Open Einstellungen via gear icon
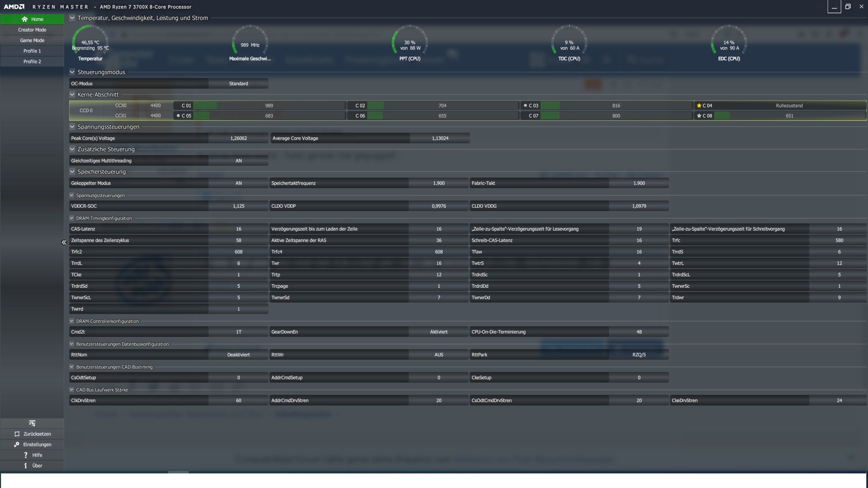This screenshot has height=488, width=868. click(16, 444)
